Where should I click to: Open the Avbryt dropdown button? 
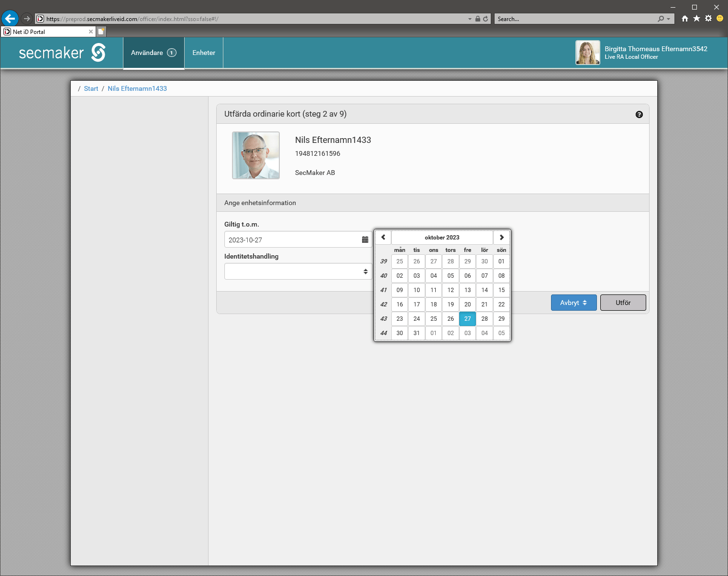[x=574, y=303]
